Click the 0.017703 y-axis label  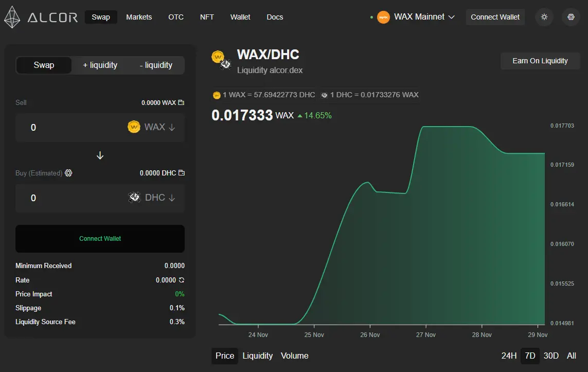point(562,126)
